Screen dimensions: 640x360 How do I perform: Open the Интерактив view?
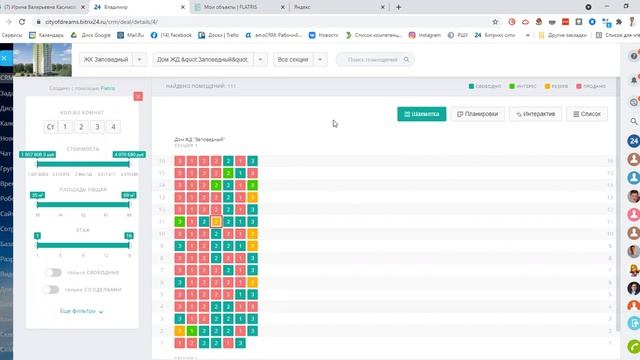[535, 114]
